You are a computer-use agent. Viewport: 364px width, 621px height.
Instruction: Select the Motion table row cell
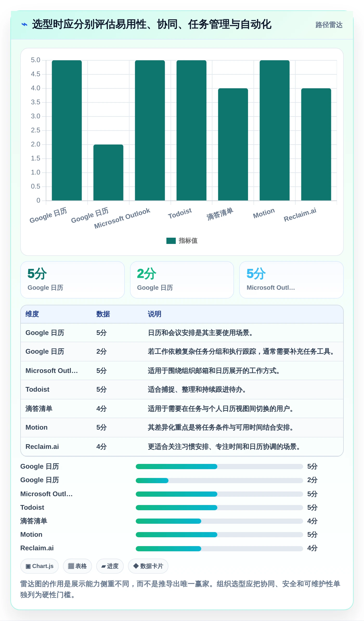pyautogui.click(x=36, y=428)
